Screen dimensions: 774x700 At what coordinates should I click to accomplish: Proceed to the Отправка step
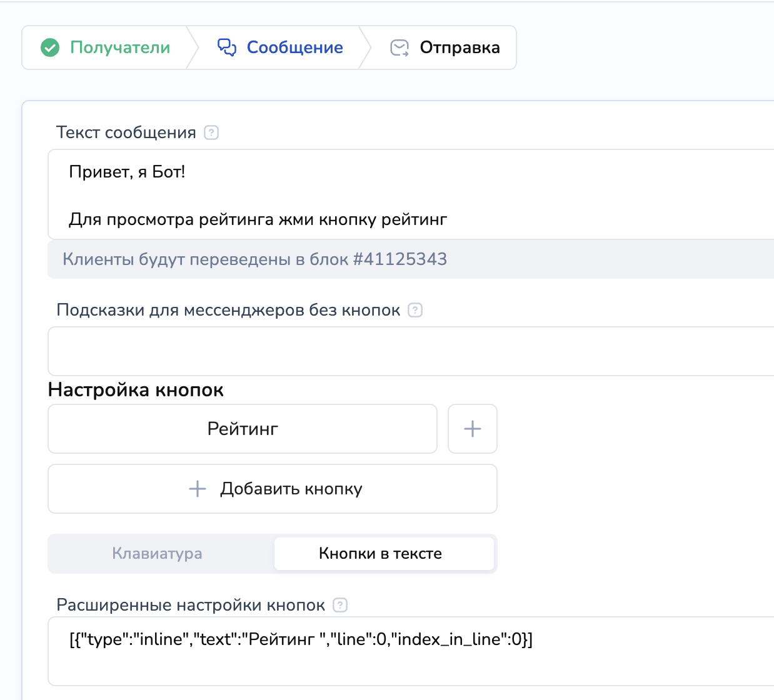[460, 47]
